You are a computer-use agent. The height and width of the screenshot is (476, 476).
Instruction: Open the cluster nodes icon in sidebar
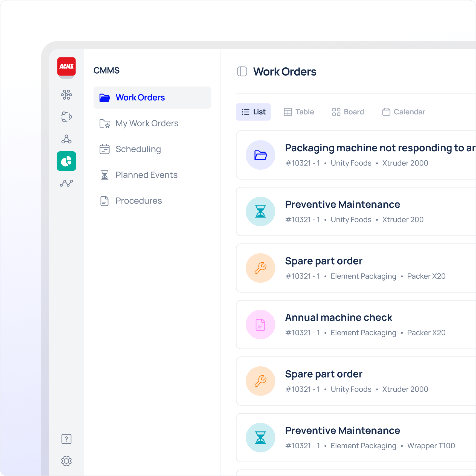(66, 95)
